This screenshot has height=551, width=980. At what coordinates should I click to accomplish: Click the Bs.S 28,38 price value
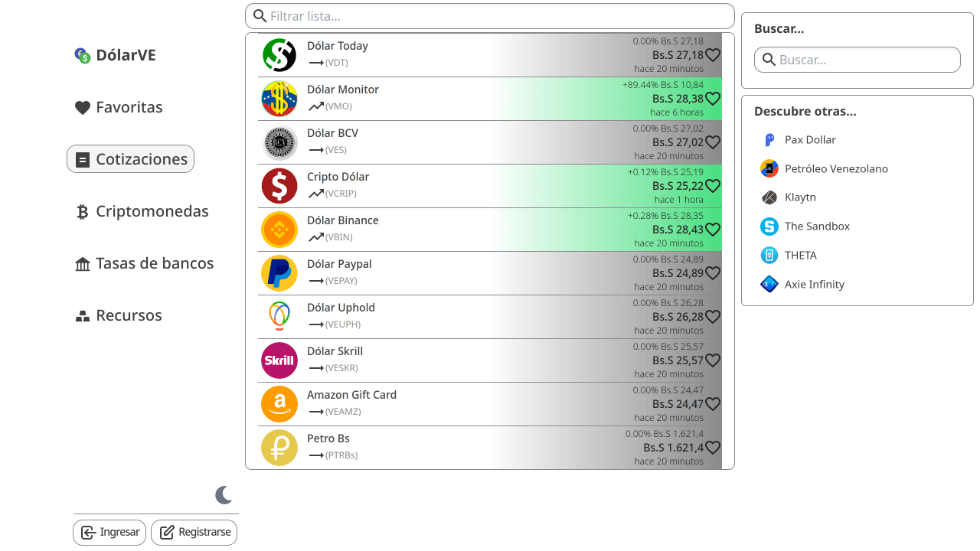click(x=678, y=99)
